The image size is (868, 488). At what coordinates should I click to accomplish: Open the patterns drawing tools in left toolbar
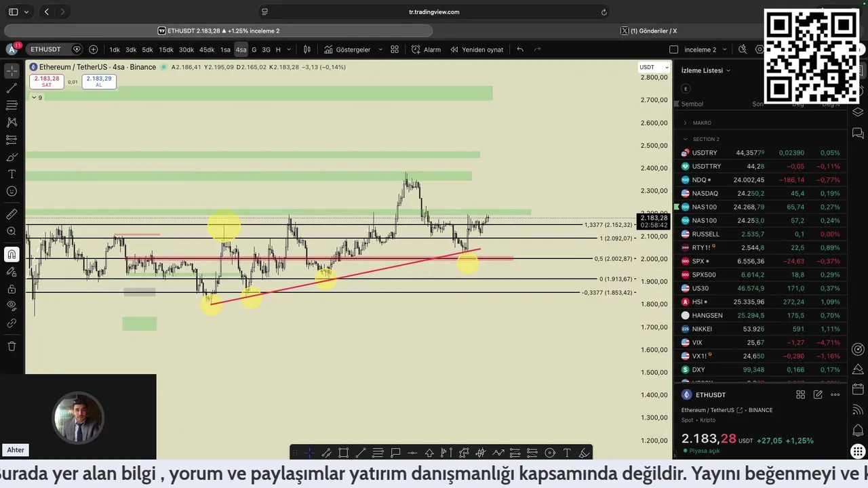[x=12, y=123]
